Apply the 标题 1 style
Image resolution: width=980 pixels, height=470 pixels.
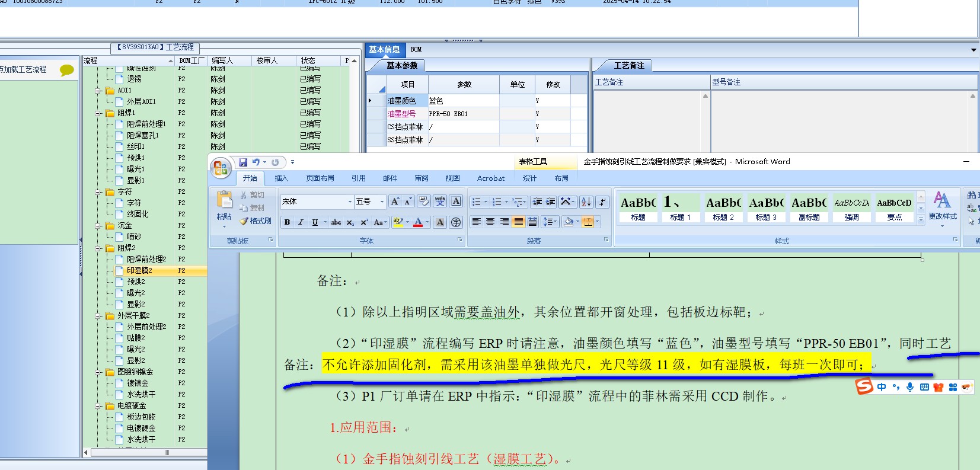pos(681,208)
